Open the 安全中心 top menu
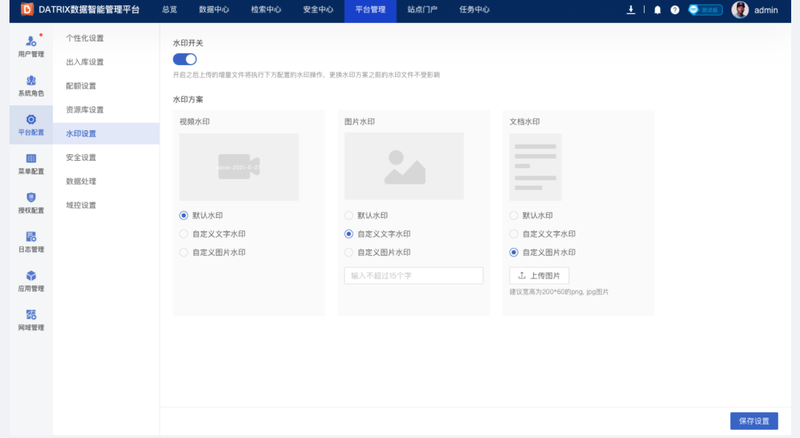 (318, 10)
